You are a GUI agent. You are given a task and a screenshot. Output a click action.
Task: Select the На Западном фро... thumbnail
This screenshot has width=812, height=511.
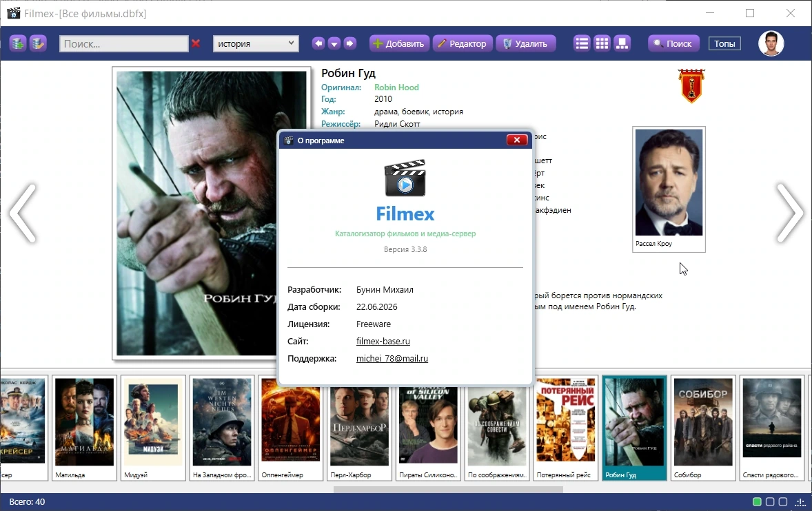(222, 428)
